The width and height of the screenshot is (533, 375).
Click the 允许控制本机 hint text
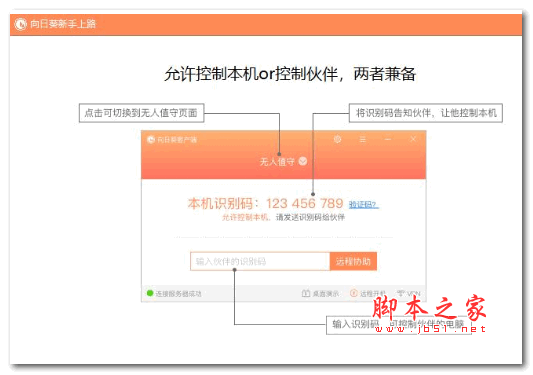tap(245, 217)
